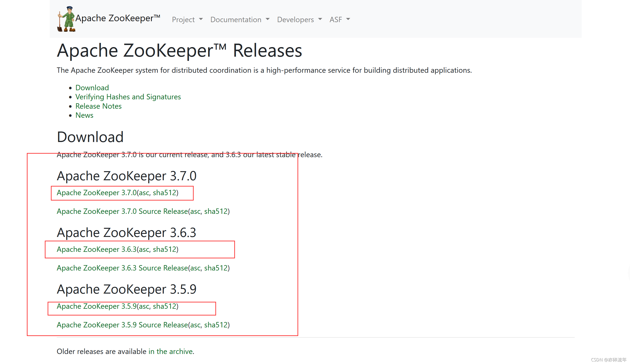This screenshot has width=630, height=364.
Task: Click the ZooKeeper mascot logo icon
Action: coord(66,19)
